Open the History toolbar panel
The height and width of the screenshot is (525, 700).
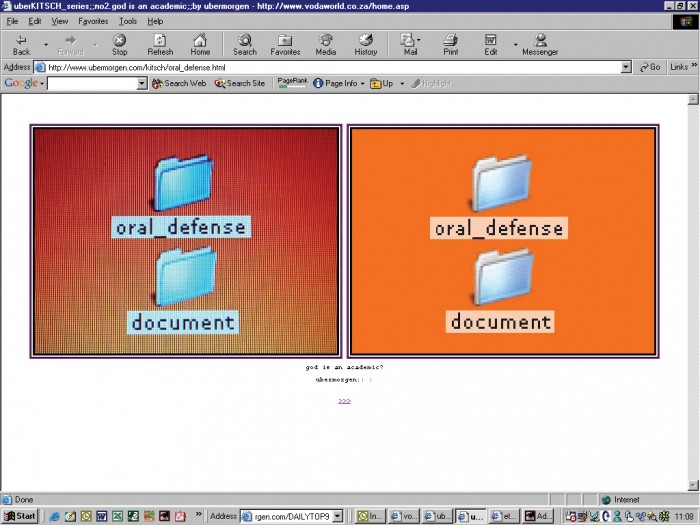click(x=366, y=45)
